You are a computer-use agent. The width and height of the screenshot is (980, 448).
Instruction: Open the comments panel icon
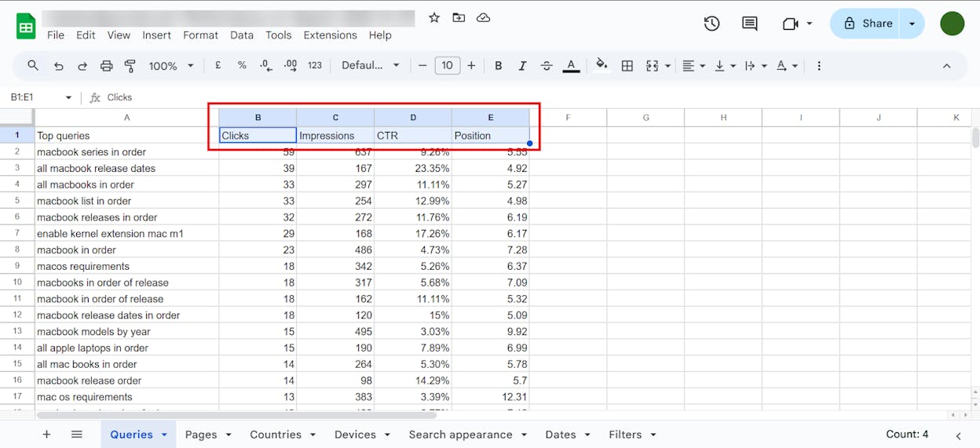750,24
